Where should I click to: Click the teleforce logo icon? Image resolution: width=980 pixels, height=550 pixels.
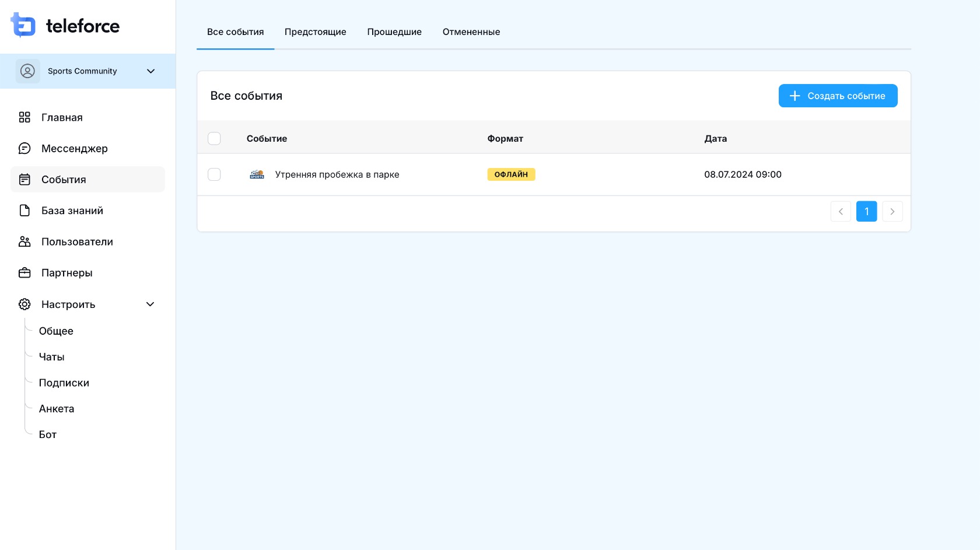tap(23, 25)
